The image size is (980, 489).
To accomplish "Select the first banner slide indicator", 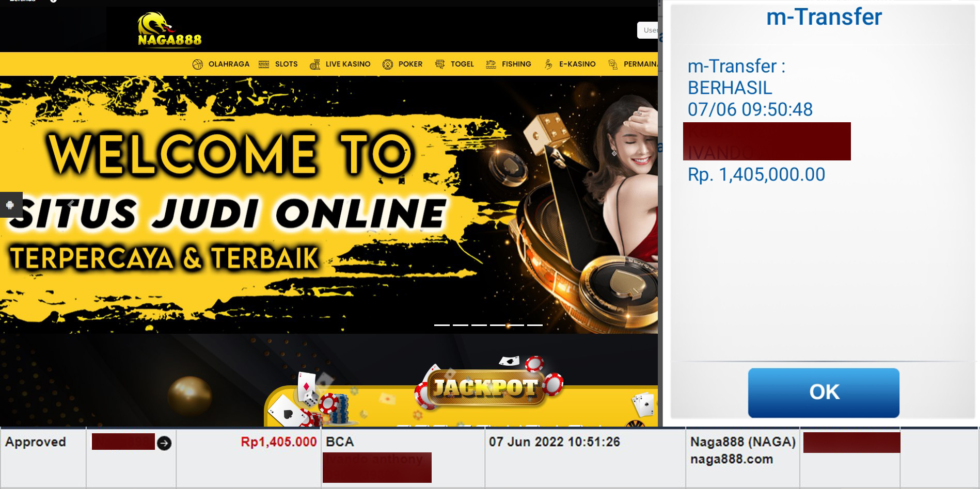I will point(442,325).
